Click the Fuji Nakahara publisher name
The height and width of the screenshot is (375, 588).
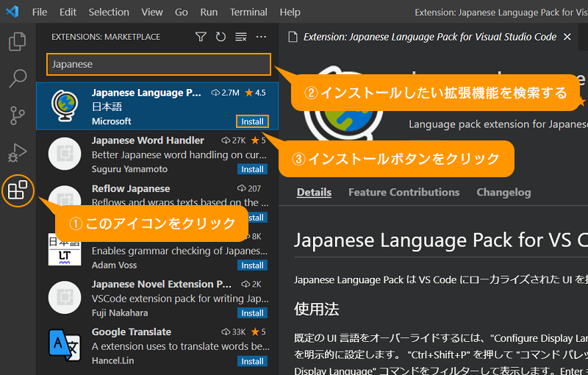pyautogui.click(x=120, y=312)
